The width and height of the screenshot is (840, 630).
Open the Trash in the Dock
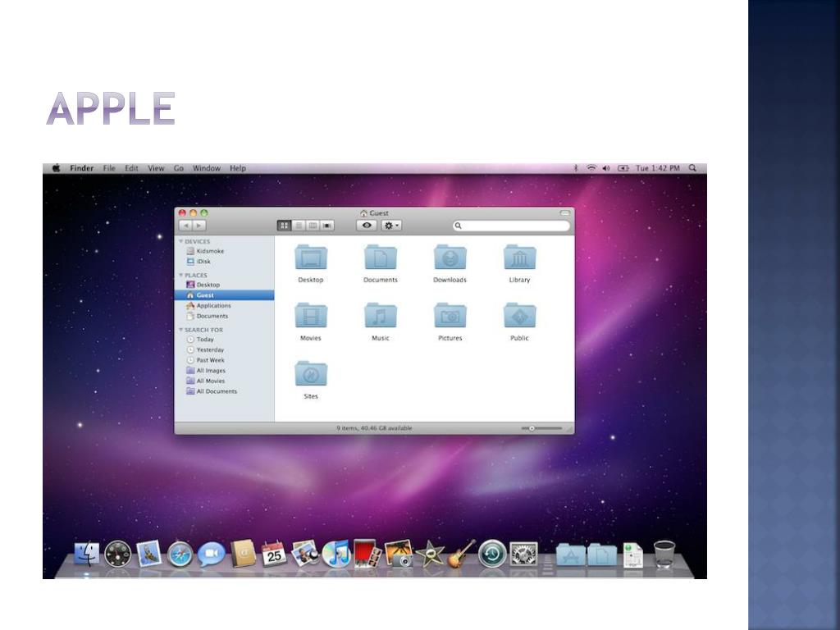tap(664, 555)
